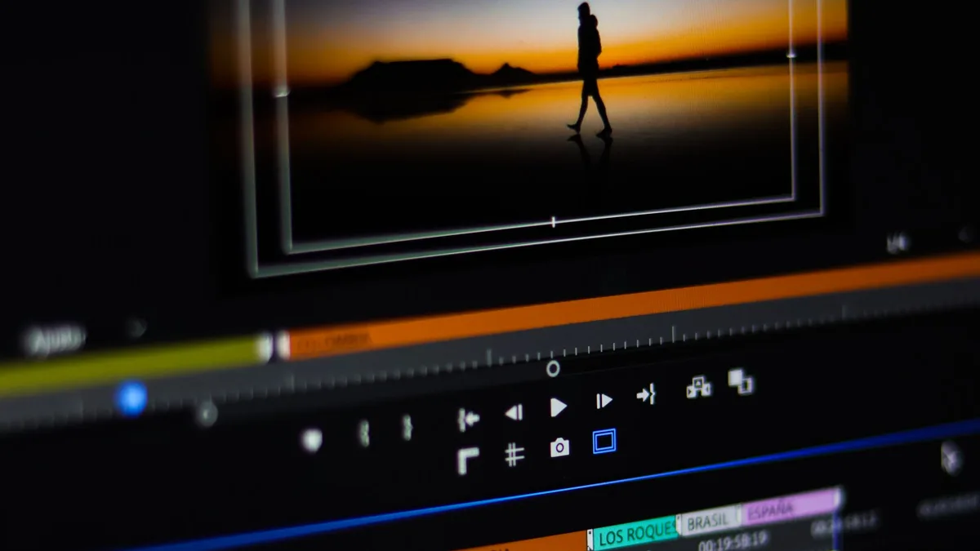Viewport: 980px width, 551px height.
Task: Open the 1/4 playback resolution dropdown
Action: 898,243
